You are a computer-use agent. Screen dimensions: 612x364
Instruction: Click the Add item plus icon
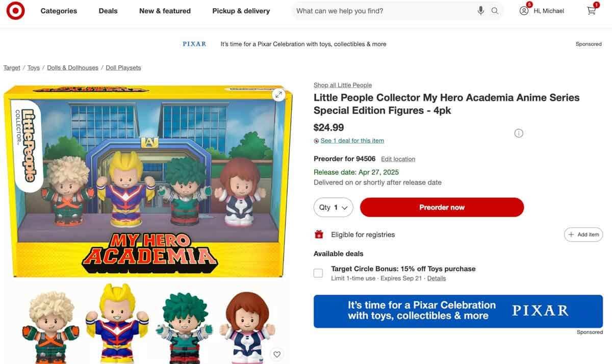(x=583, y=235)
